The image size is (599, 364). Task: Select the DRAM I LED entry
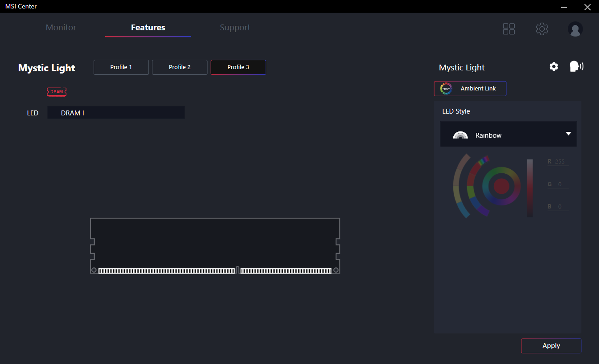pos(116,113)
